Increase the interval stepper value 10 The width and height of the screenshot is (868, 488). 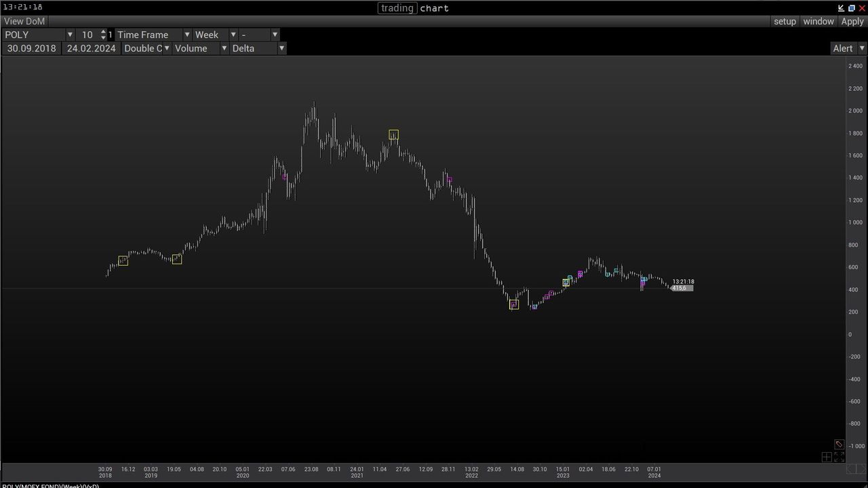(103, 32)
